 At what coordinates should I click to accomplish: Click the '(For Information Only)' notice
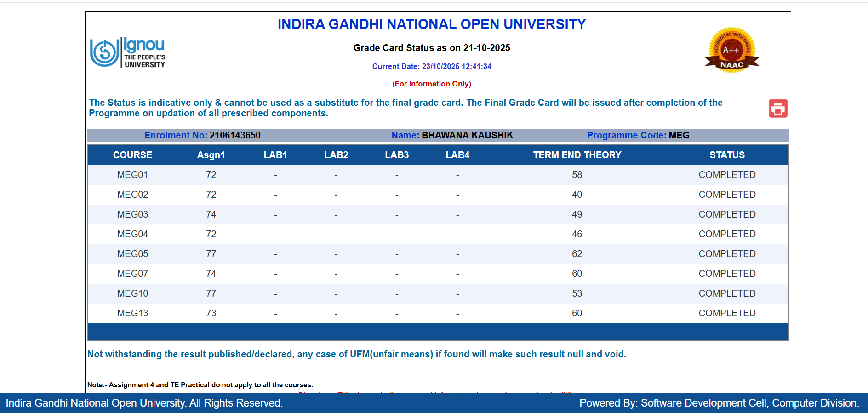[432, 84]
